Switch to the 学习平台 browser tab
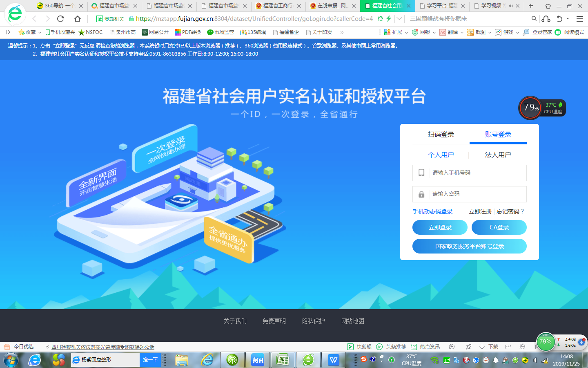The image size is (588, 368). point(441,6)
